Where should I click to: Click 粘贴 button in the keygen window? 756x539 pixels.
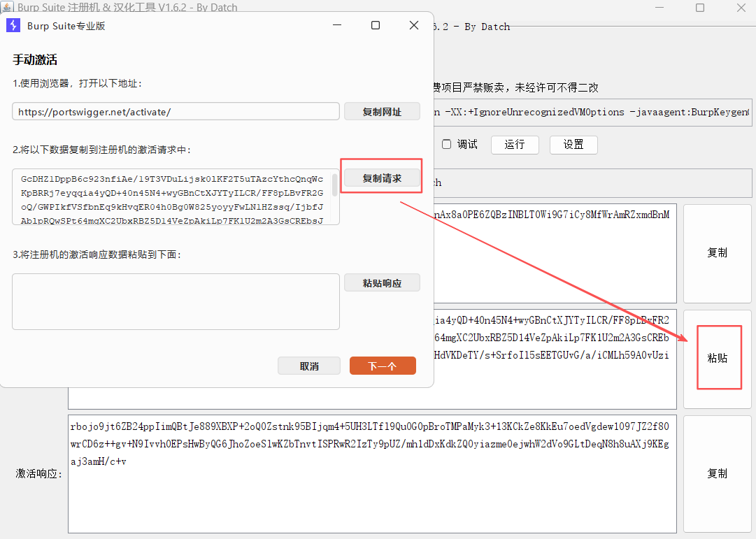[718, 358]
